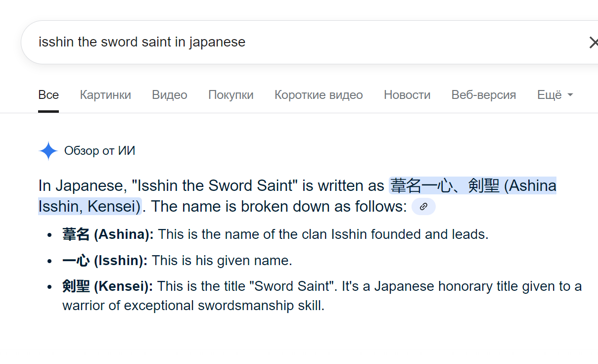
Task: Click the highlighted "Isshin, Kensei)" text
Action: (90, 206)
